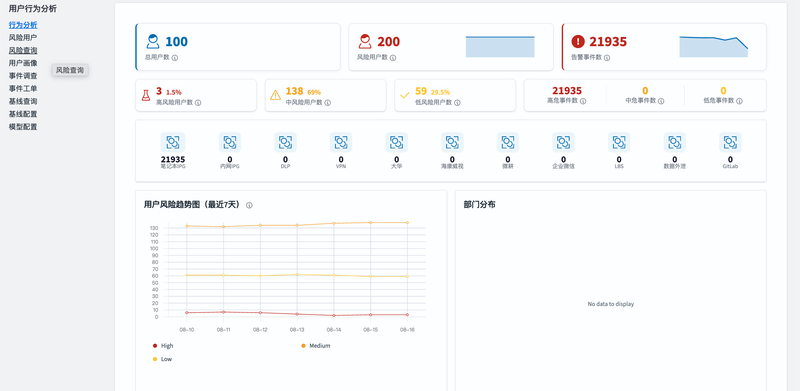The image size is (800, 391).
Task: Click the VPN data source icon
Action: pyautogui.click(x=341, y=142)
